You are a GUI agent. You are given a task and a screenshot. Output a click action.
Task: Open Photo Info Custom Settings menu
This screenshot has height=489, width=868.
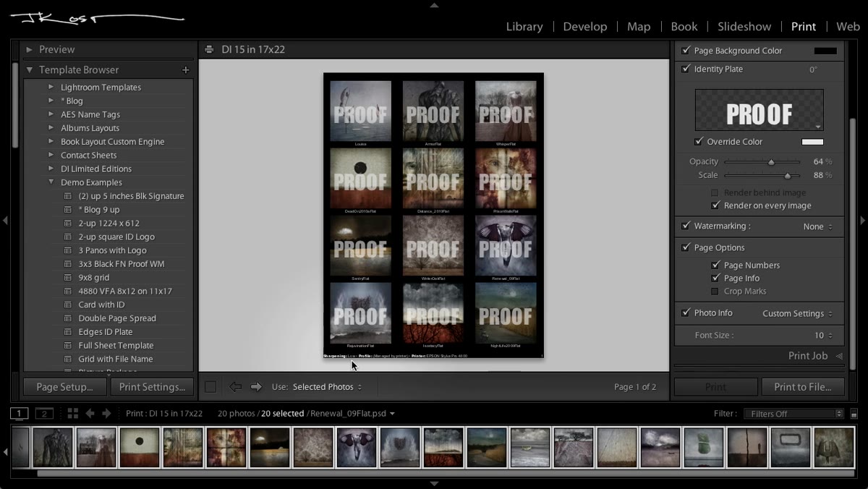click(x=797, y=314)
